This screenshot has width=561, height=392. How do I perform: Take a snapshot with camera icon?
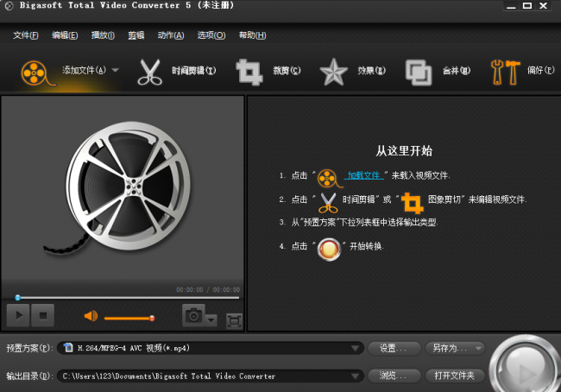pyautogui.click(x=193, y=315)
